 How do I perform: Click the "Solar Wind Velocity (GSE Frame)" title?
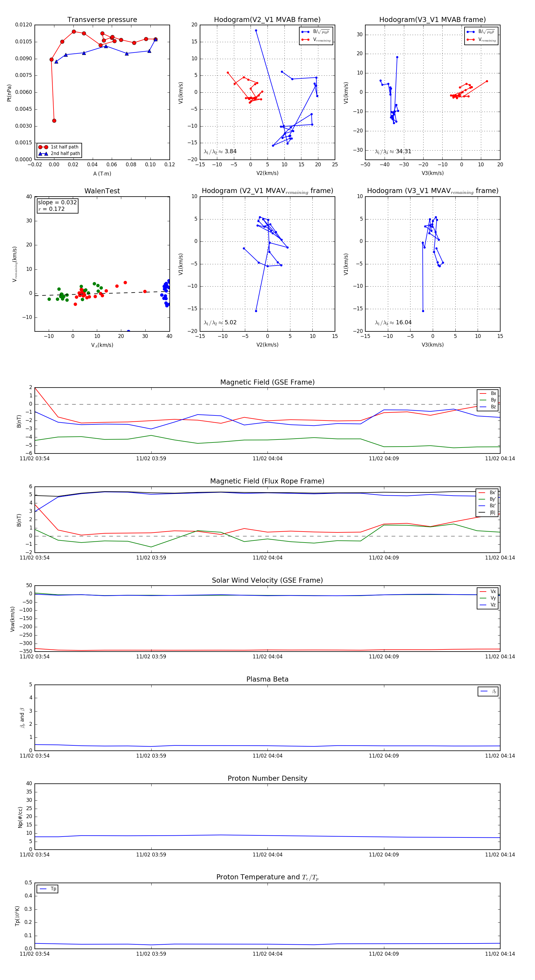[267, 581]
